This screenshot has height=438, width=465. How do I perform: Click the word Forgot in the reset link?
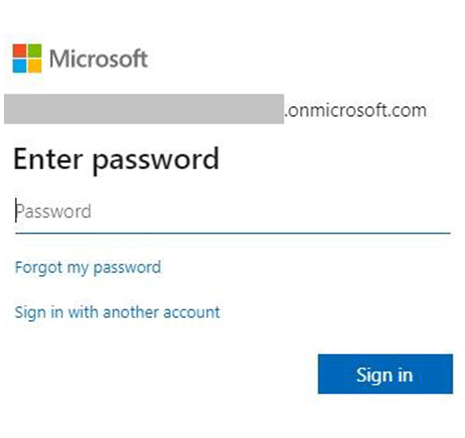[x=39, y=268]
